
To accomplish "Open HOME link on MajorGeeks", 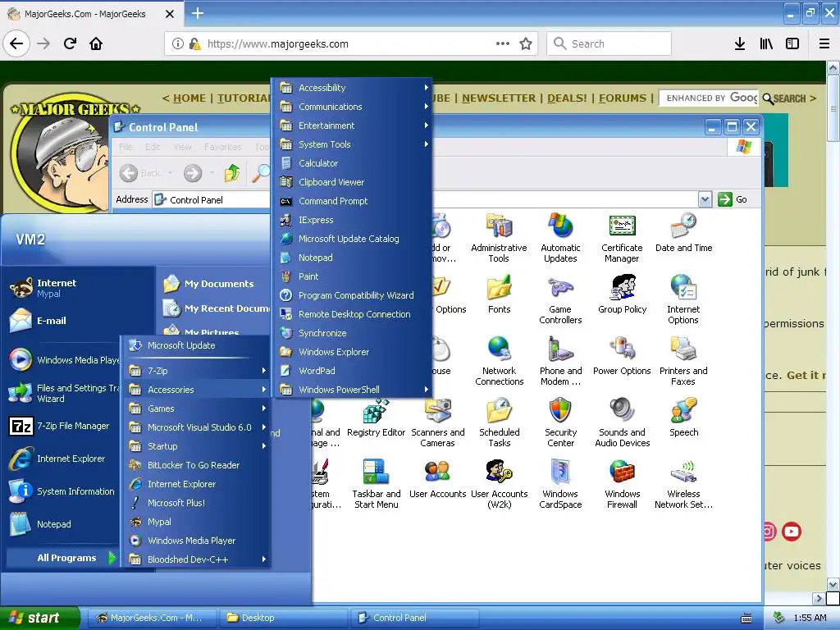I will [x=189, y=98].
